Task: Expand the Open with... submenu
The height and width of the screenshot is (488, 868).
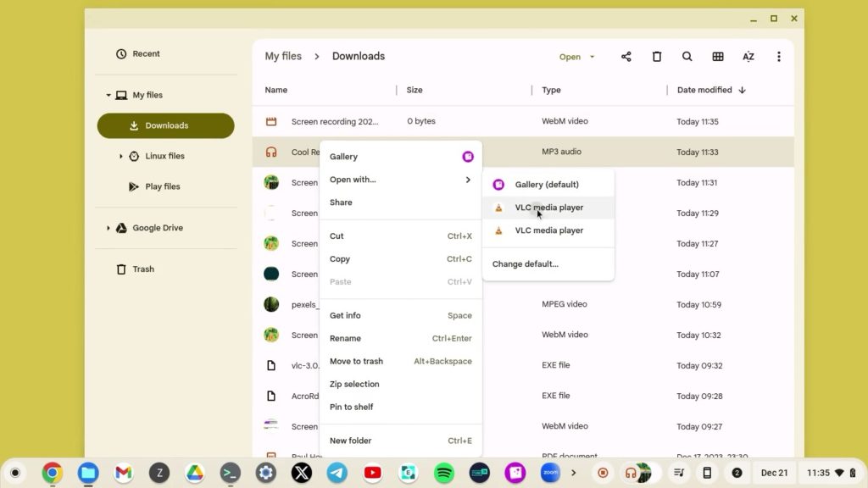Action: (x=400, y=180)
